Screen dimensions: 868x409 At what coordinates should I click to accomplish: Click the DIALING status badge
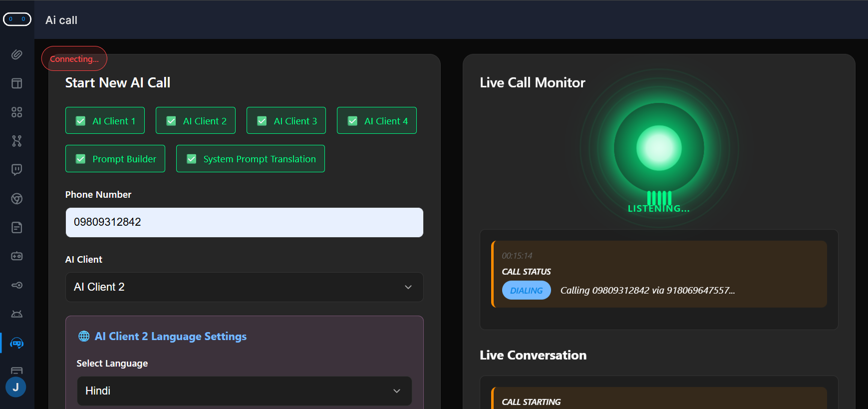pyautogui.click(x=527, y=290)
